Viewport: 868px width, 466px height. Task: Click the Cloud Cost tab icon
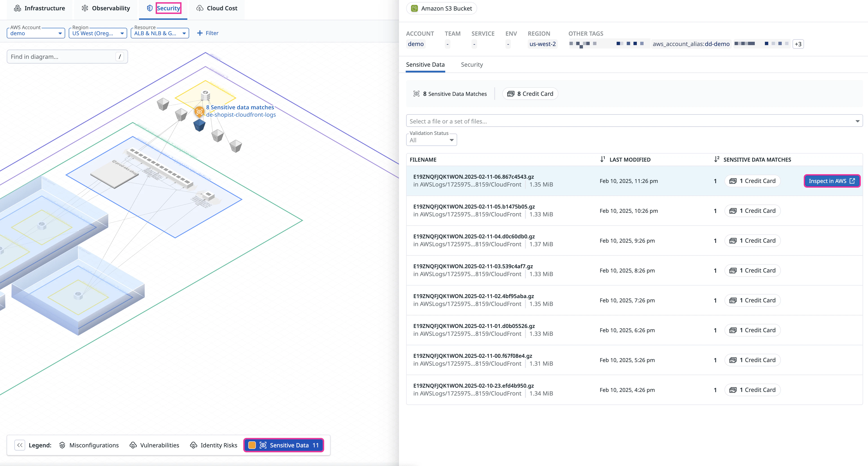200,9
